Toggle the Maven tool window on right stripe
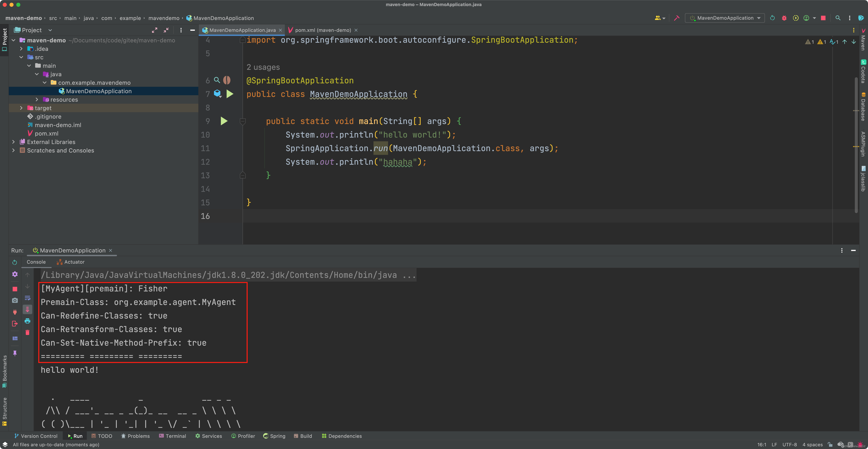868x449 pixels. pyautogui.click(x=863, y=40)
